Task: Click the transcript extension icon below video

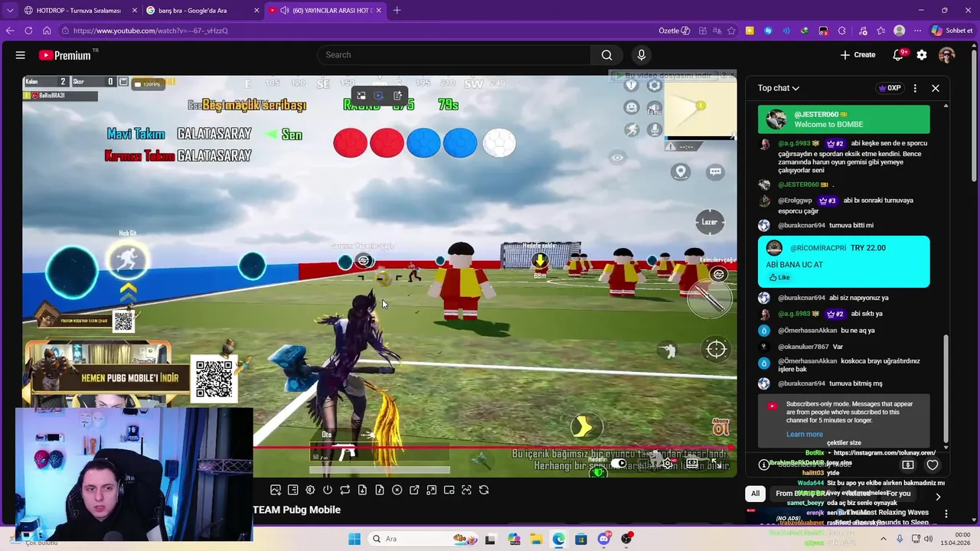Action: (292, 490)
